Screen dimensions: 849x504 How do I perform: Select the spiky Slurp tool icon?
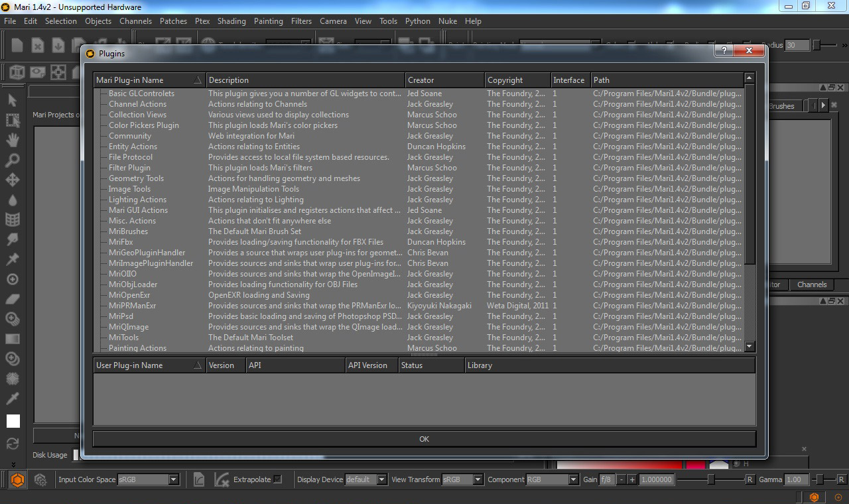pos(12,379)
